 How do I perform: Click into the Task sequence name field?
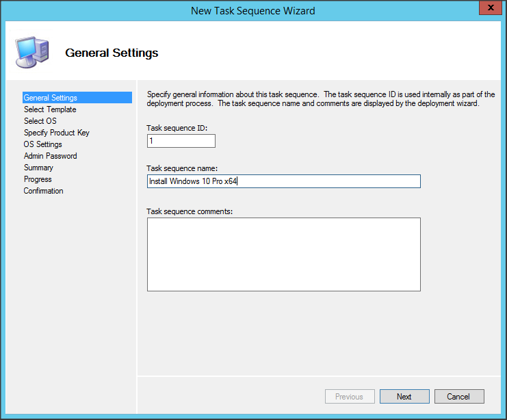click(x=283, y=181)
